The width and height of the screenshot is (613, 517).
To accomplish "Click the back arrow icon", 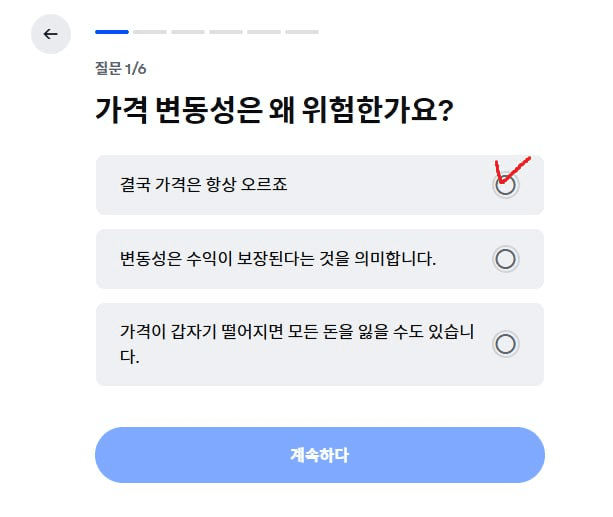I will 51,34.
